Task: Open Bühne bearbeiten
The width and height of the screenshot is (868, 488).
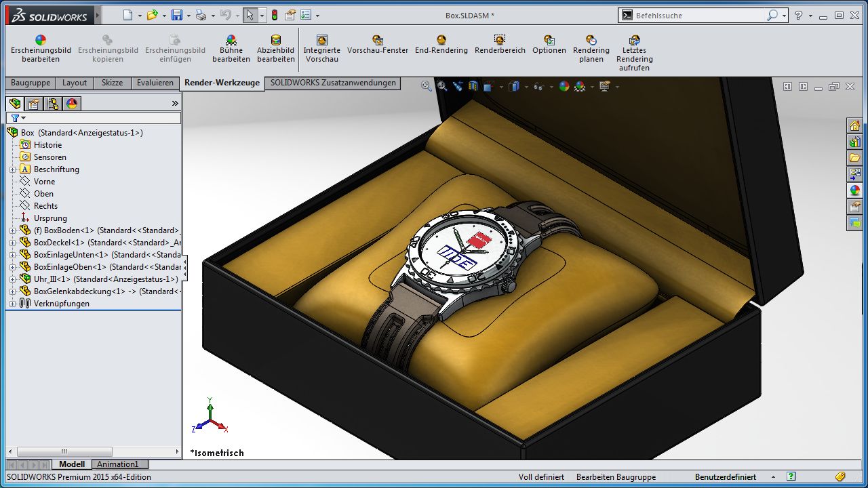Action: tap(231, 49)
